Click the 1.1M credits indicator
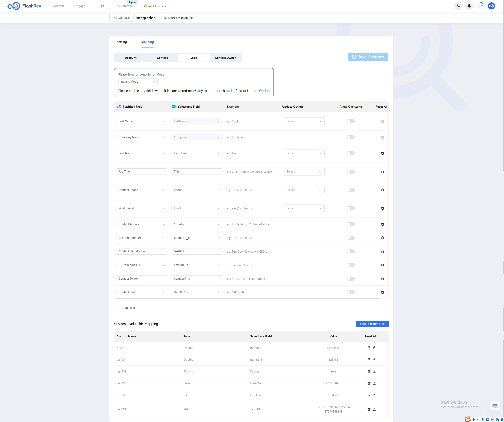Image resolution: width=504 pixels, height=422 pixels. point(480,6)
